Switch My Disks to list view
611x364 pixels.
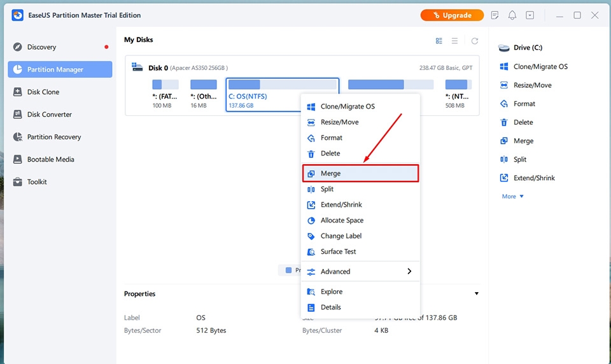pos(454,41)
